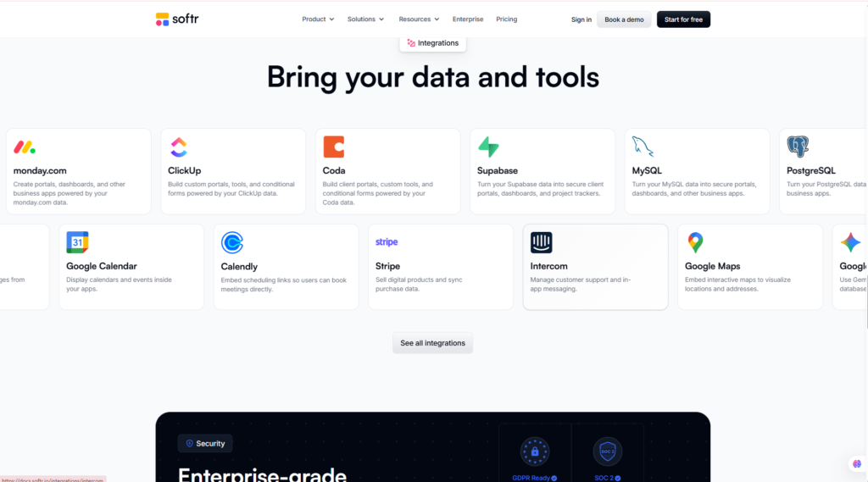
Task: Expand the Solutions dropdown menu
Action: [x=365, y=19]
